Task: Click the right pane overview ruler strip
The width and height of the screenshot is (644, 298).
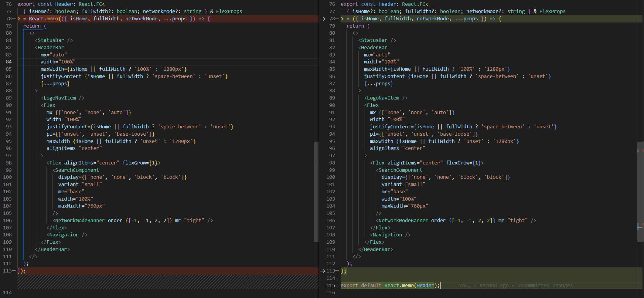Action: point(640,149)
